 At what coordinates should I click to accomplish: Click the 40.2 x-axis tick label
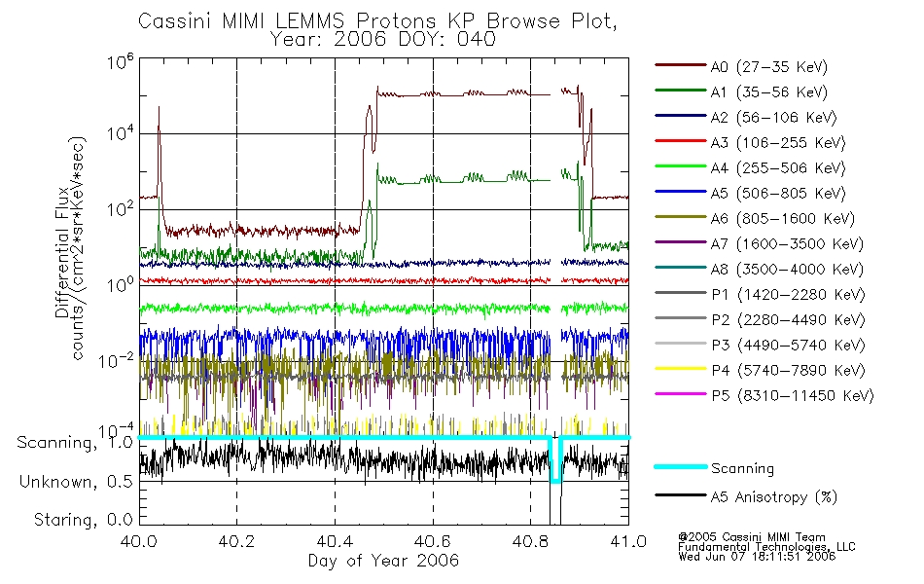pos(237,541)
